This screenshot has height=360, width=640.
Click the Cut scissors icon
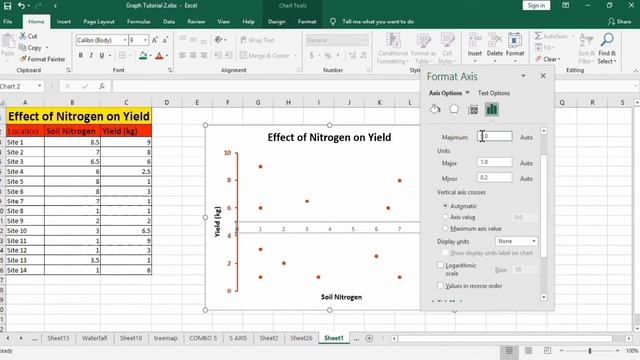pos(23,36)
